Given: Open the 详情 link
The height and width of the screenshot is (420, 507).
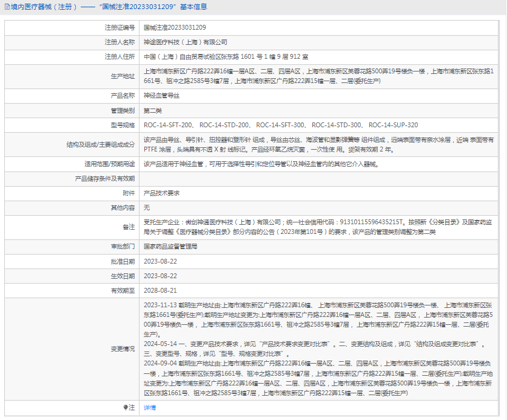Looking at the screenshot, I should pyautogui.click(x=150, y=408).
